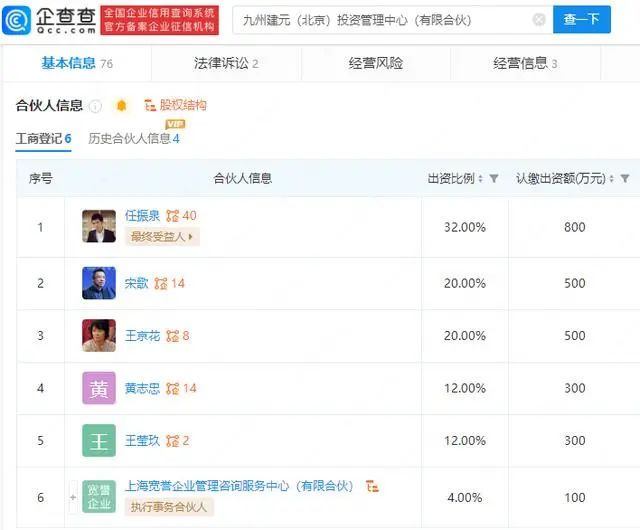Click the equity structure icon beside 上海宽誉企业
The width and height of the screenshot is (640, 530).
pyautogui.click(x=372, y=487)
